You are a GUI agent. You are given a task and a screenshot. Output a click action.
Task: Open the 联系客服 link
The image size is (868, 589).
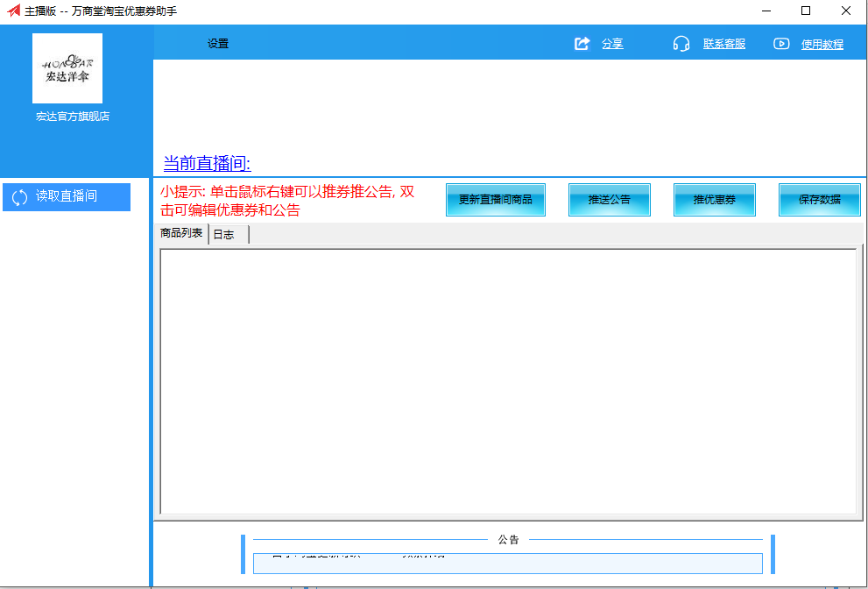[723, 44]
